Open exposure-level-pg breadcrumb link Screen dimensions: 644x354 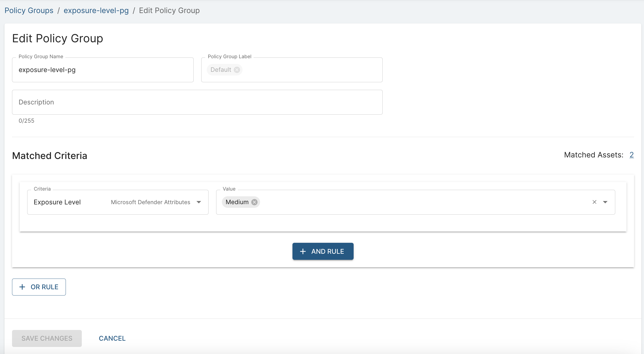(x=96, y=10)
